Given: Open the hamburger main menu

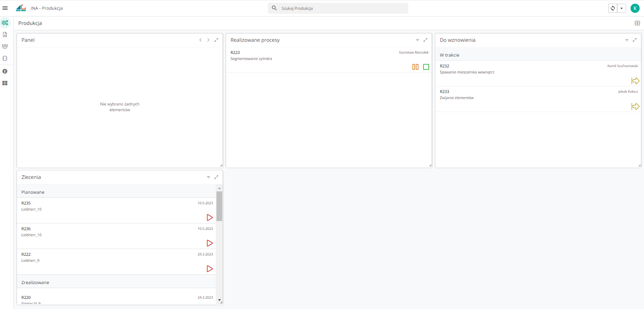Looking at the screenshot, I should (x=5, y=8).
